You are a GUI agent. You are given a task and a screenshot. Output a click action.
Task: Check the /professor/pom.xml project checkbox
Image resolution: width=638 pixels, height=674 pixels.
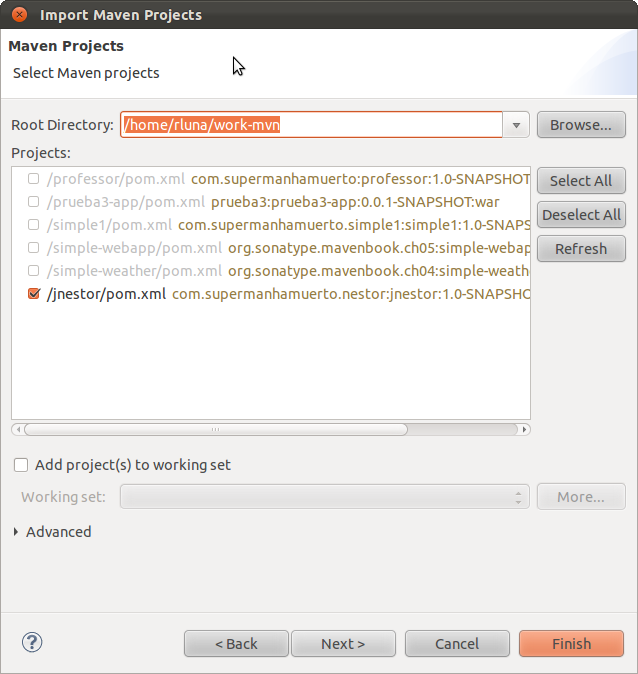[34, 179]
